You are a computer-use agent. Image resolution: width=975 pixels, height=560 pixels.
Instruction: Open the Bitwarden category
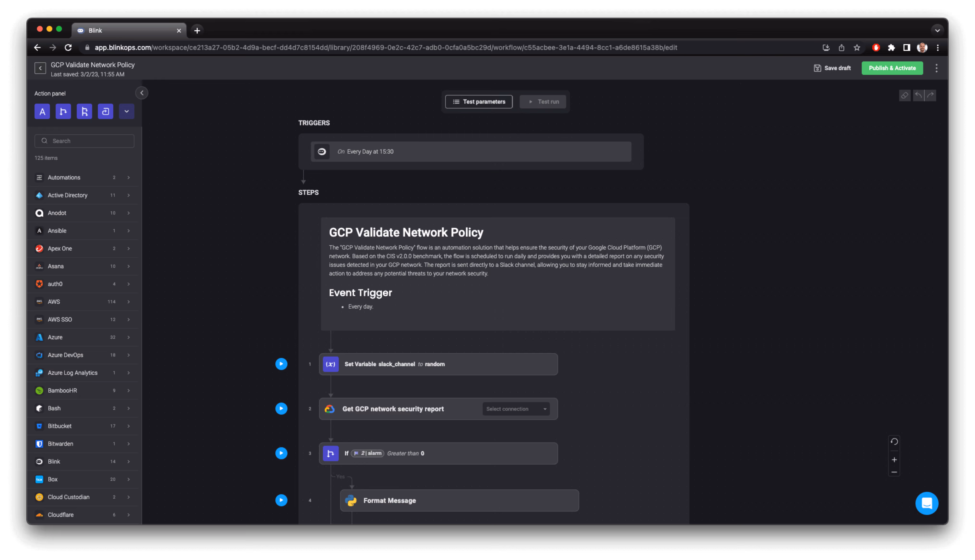pyautogui.click(x=83, y=444)
